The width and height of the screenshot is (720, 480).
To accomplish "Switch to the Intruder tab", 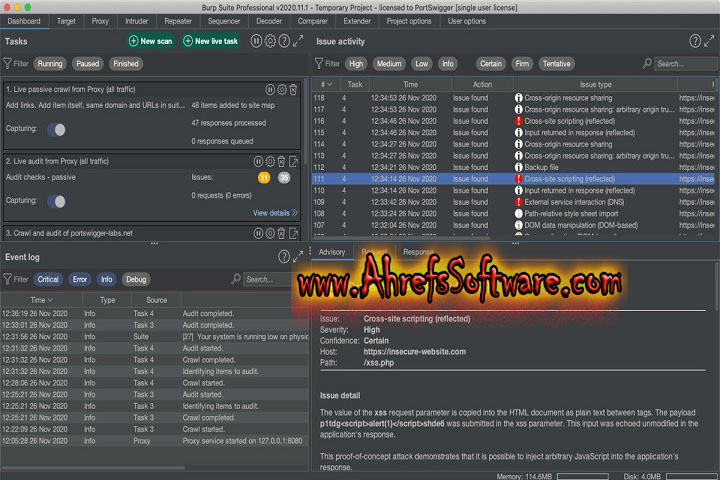I will (x=137, y=21).
